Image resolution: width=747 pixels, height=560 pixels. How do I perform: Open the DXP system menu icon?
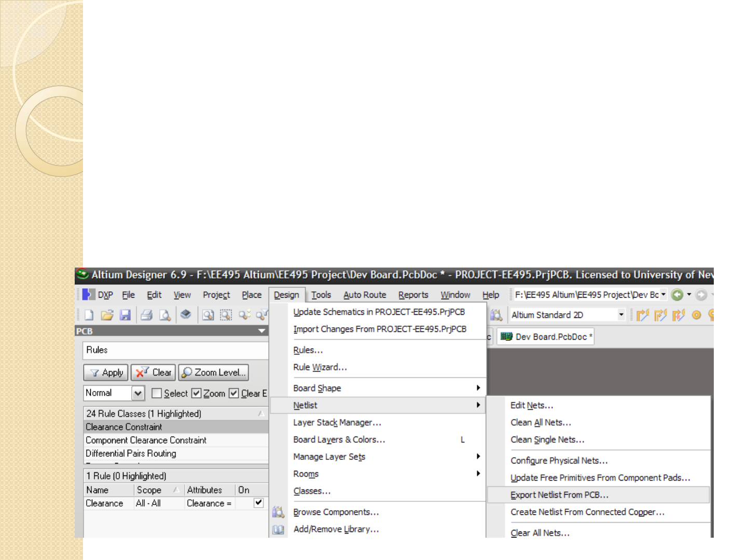(89, 295)
